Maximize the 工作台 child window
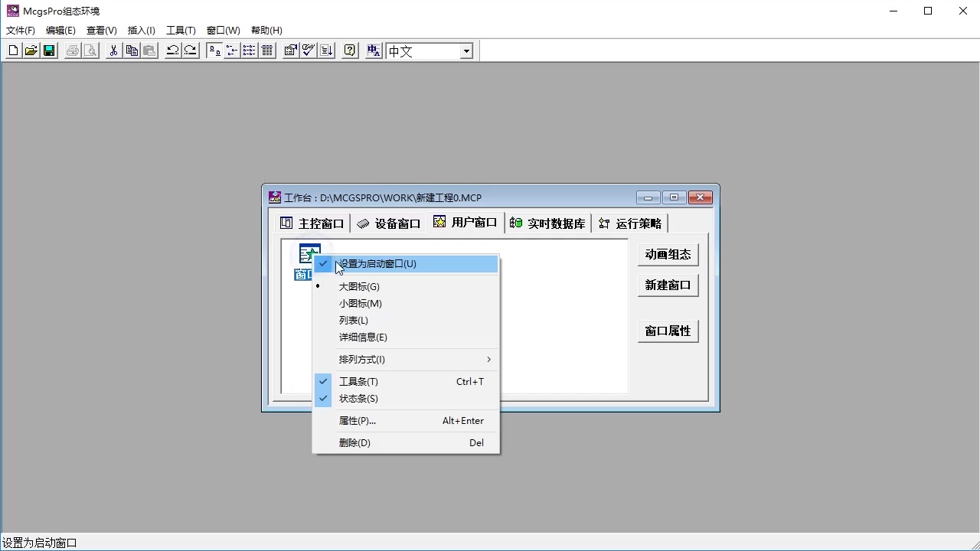 (675, 197)
